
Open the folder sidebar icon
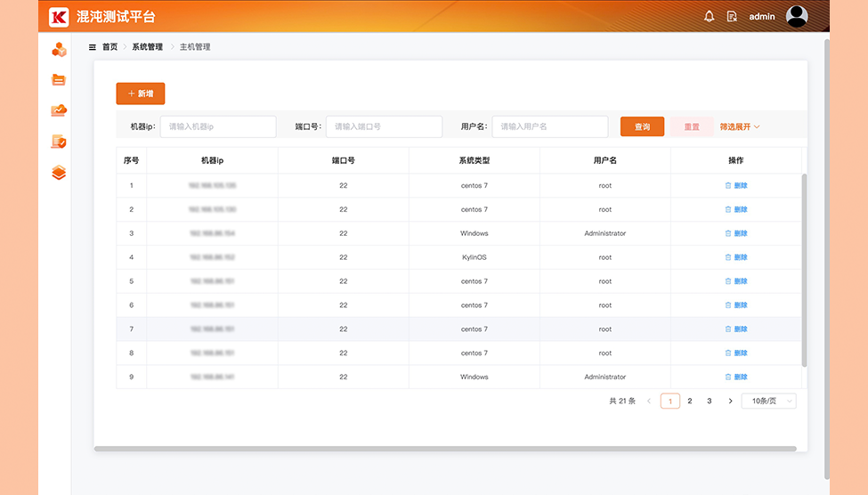59,80
